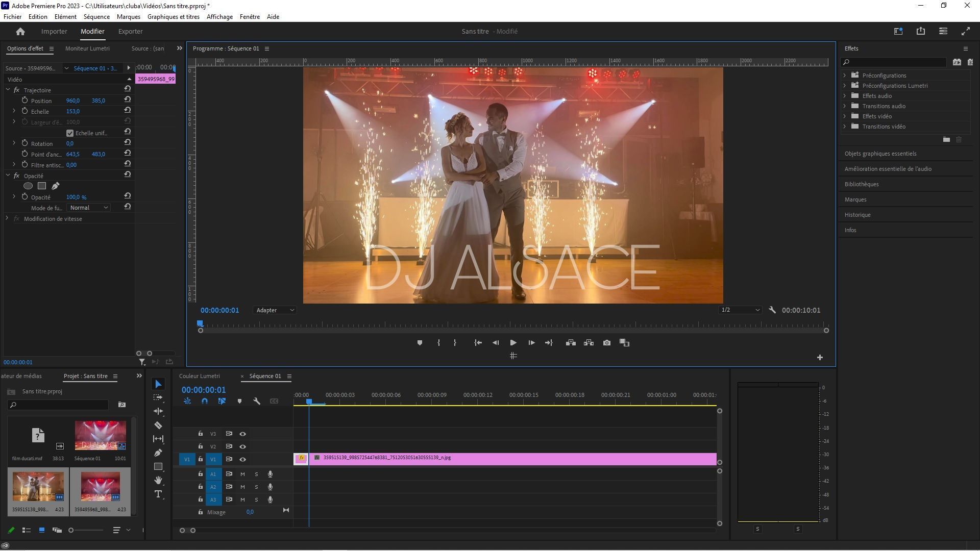The image size is (980, 551).
Task: Open the Adapter zoom dropdown
Action: coord(275,310)
